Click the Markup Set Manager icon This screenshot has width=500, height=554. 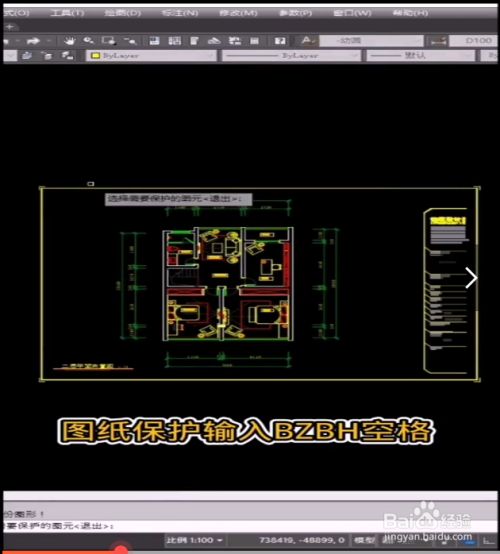235,41
